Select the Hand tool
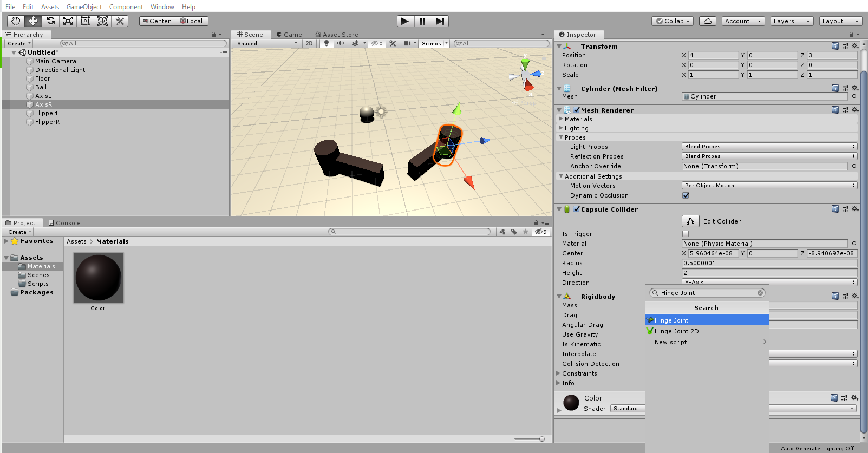This screenshot has width=868, height=453. (16, 21)
